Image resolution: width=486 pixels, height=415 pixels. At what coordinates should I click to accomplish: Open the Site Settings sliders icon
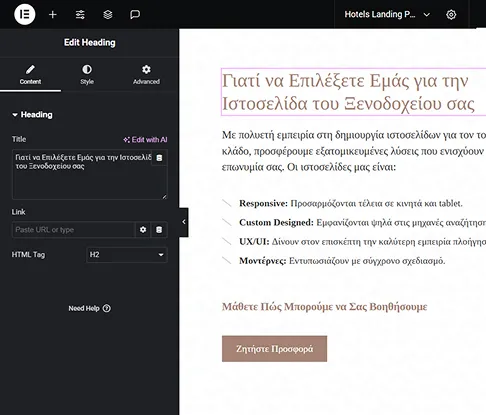tap(80, 14)
